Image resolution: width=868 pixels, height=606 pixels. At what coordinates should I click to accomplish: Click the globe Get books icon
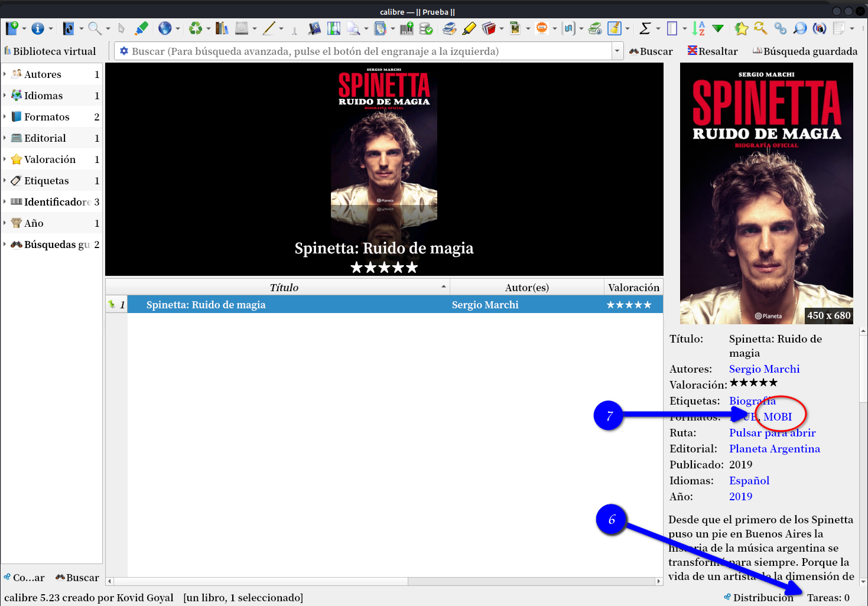point(165,28)
